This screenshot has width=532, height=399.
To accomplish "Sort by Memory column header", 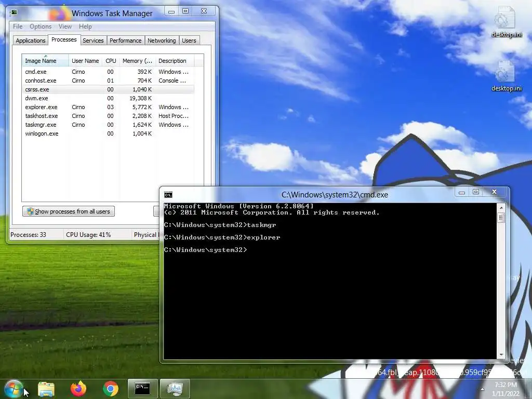I will [x=137, y=61].
